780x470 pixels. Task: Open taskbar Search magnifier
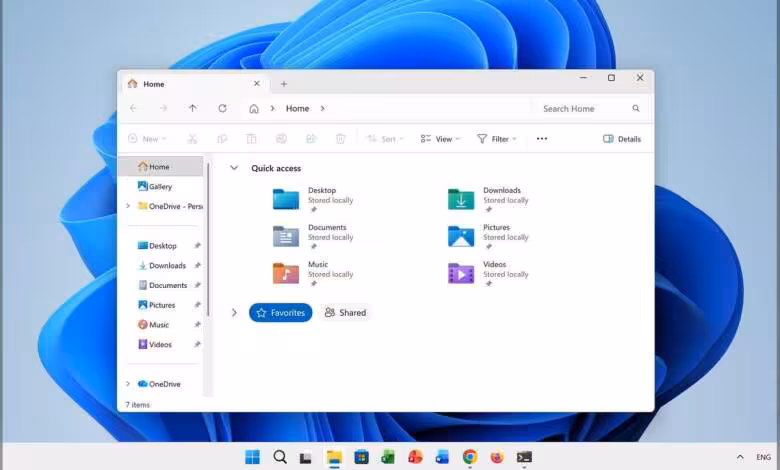point(280,457)
